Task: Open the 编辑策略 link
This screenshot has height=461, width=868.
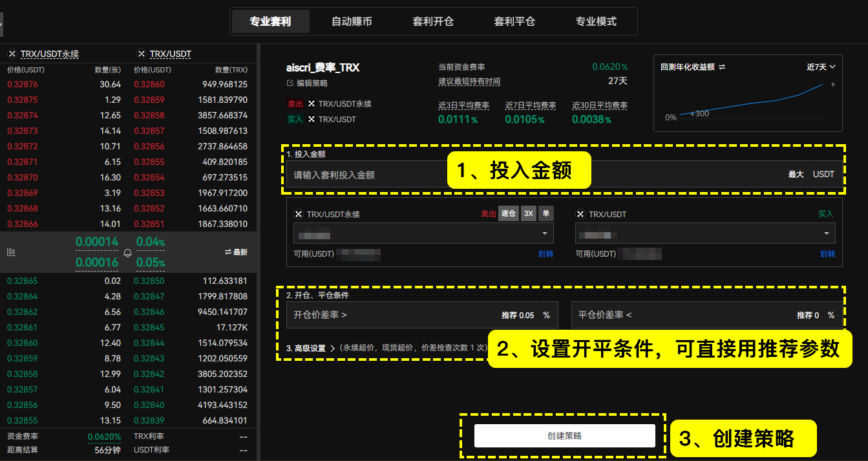Action: point(312,83)
